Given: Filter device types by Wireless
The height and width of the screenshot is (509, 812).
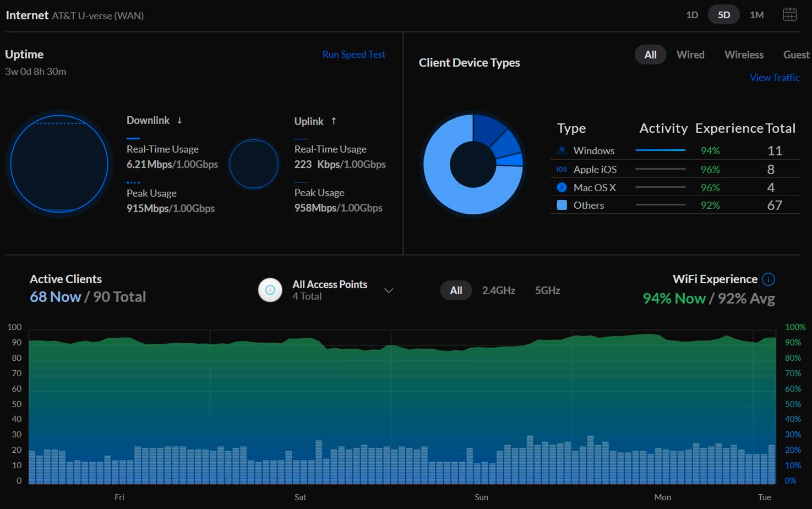Looking at the screenshot, I should 744,55.
